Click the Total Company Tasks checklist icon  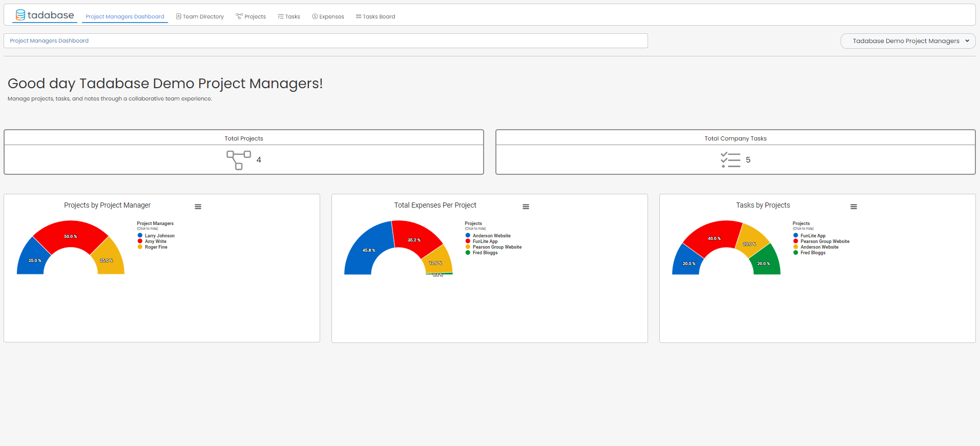point(731,160)
